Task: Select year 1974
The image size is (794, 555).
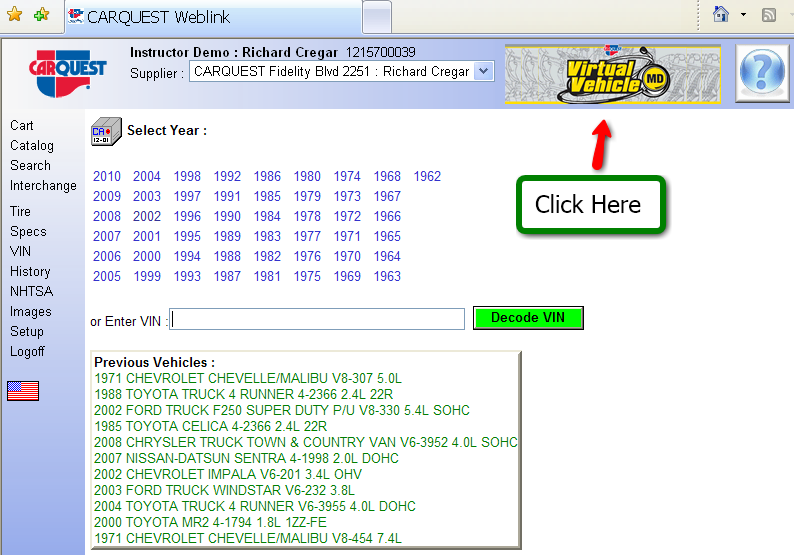Action: [347, 176]
